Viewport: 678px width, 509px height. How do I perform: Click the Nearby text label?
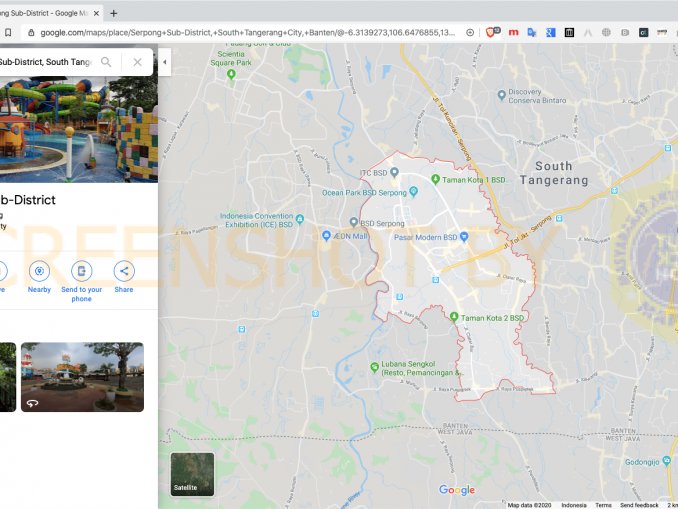[39, 290]
